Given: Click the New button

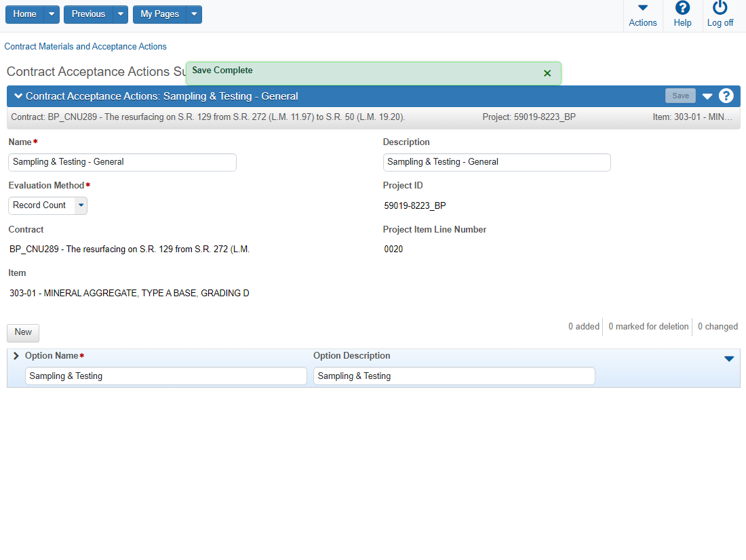Looking at the screenshot, I should tap(23, 332).
